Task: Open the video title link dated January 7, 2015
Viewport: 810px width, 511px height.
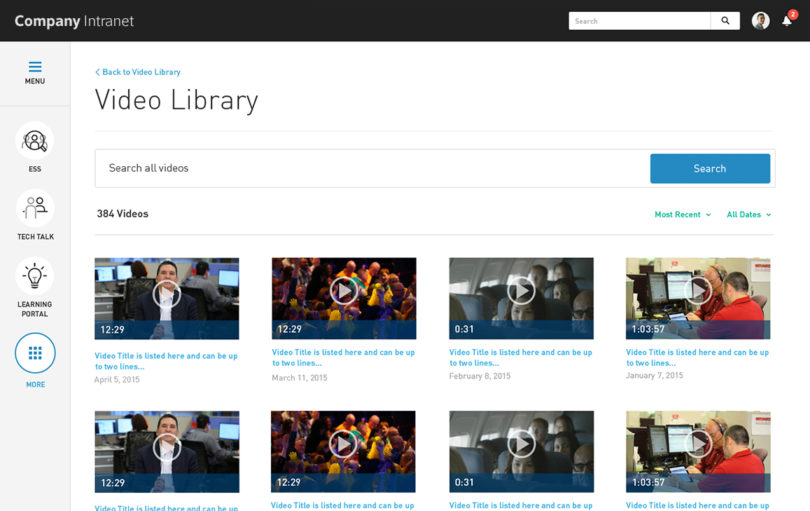Action: click(697, 358)
